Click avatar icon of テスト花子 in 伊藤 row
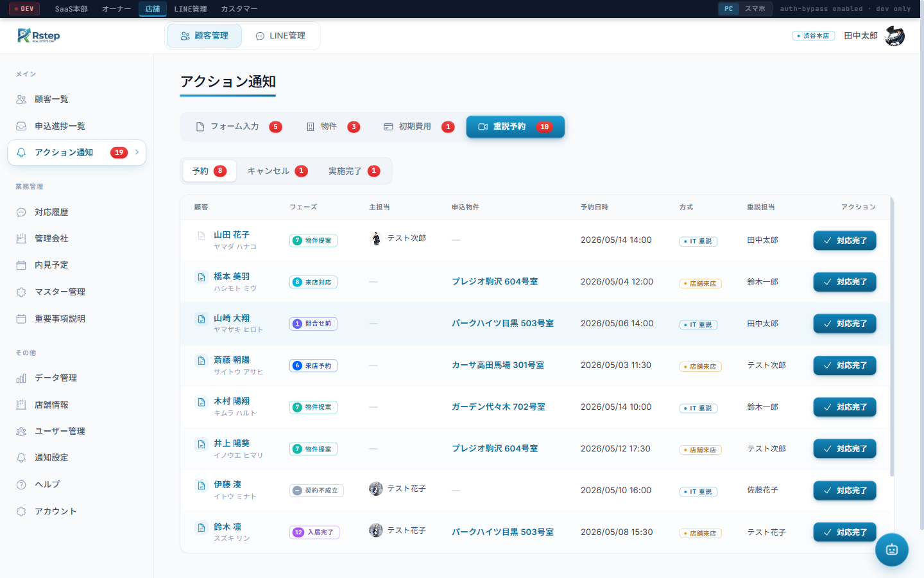924x578 pixels. [376, 489]
